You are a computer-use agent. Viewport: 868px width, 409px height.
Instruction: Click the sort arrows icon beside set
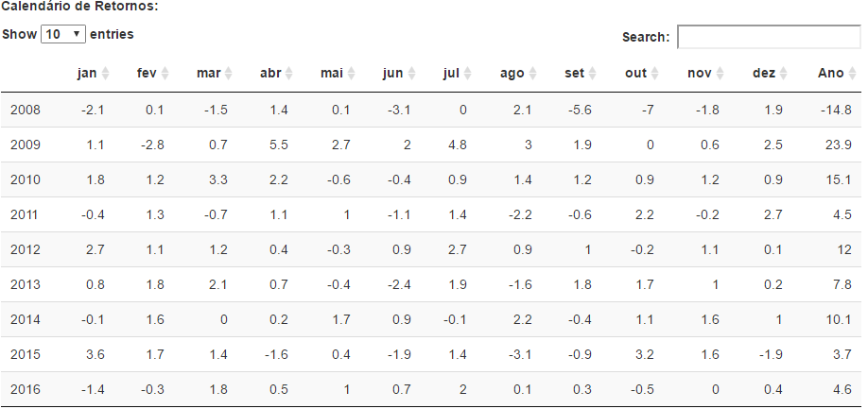pyautogui.click(x=594, y=74)
